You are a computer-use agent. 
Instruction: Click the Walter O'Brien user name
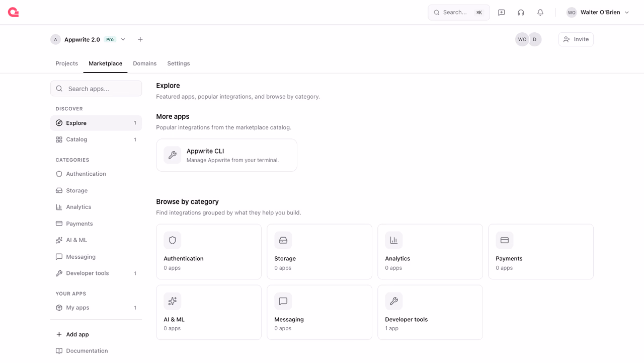click(x=600, y=13)
